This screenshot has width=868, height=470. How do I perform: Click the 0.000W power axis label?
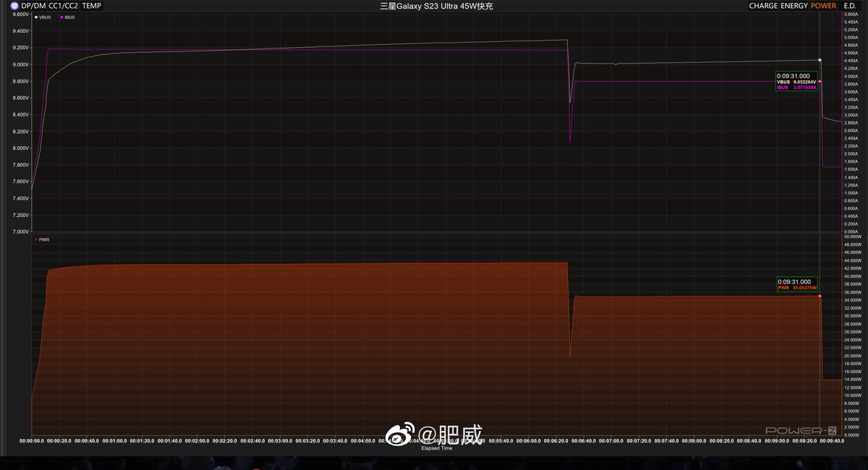click(x=851, y=435)
